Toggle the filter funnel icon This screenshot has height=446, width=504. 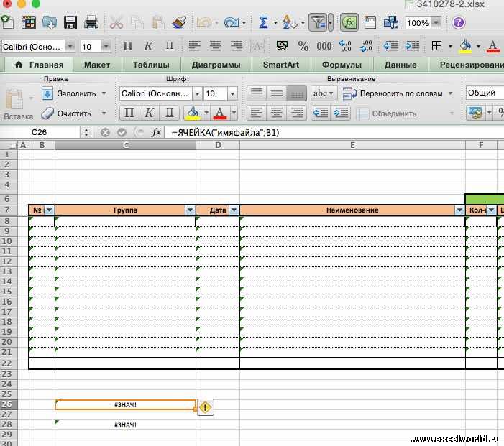coord(318,22)
